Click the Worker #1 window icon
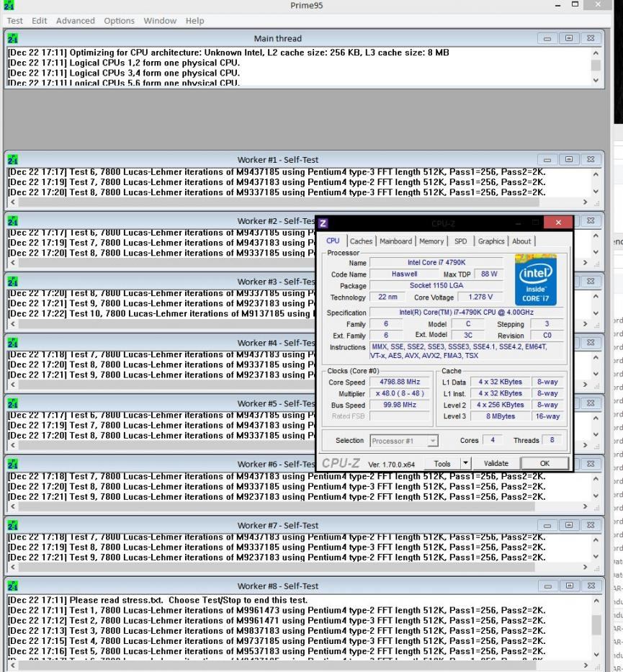 coord(12,160)
